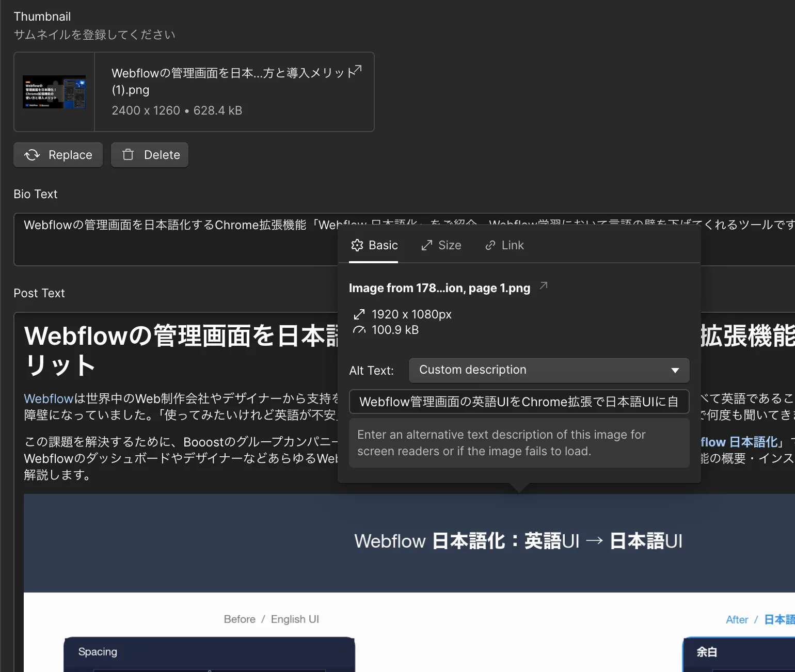Click the Size resize-arrows icon
The image size is (795, 672).
pyautogui.click(x=427, y=245)
